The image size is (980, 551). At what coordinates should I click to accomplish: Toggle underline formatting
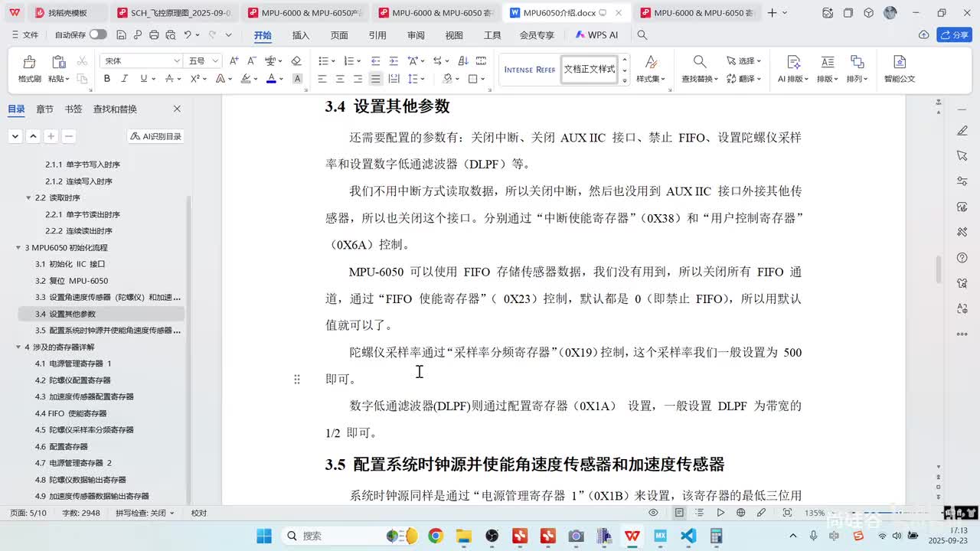(142, 79)
